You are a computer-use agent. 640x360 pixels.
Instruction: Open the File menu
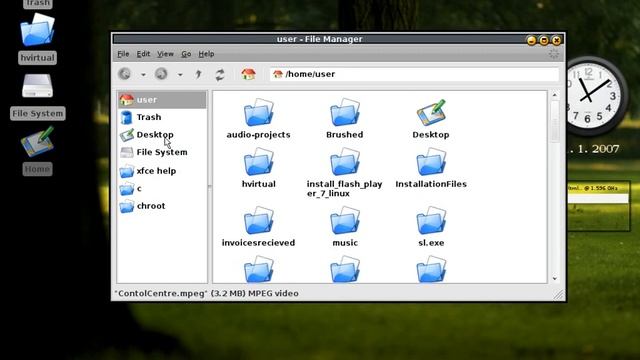click(123, 54)
